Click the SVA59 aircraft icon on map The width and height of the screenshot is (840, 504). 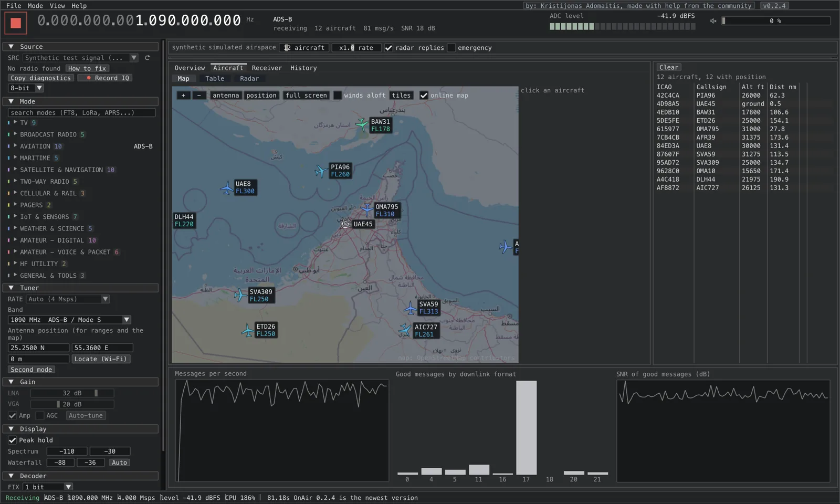tap(410, 308)
